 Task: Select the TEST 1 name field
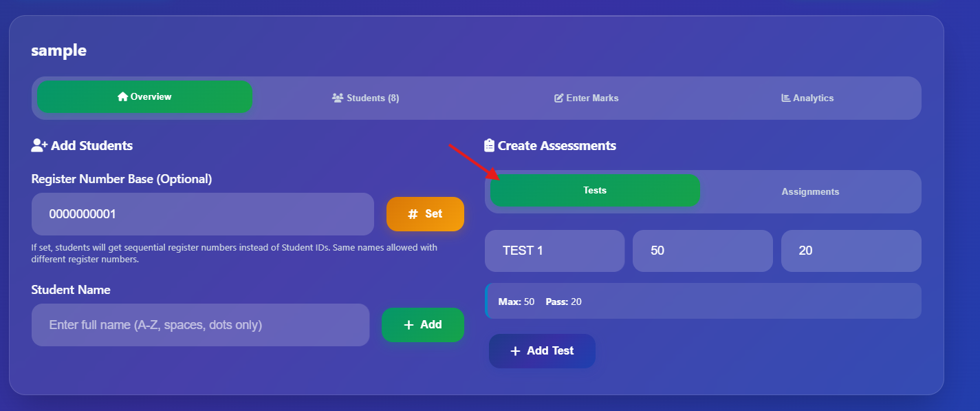coord(554,251)
